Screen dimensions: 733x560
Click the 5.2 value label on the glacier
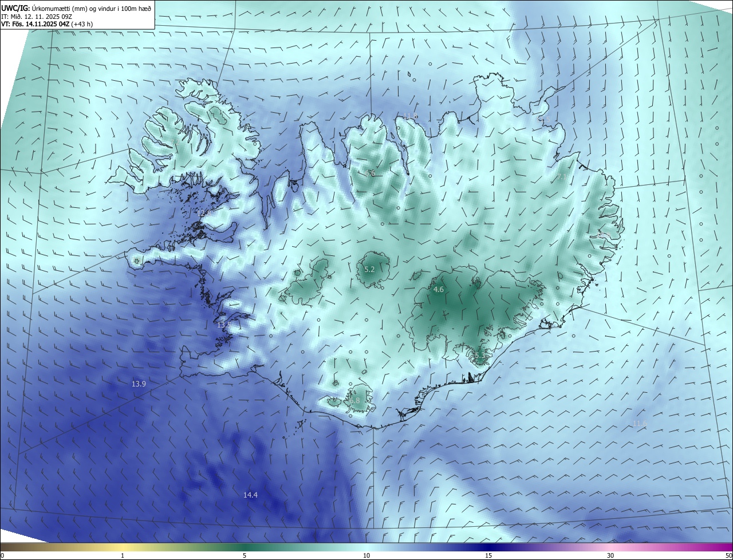[x=369, y=270]
